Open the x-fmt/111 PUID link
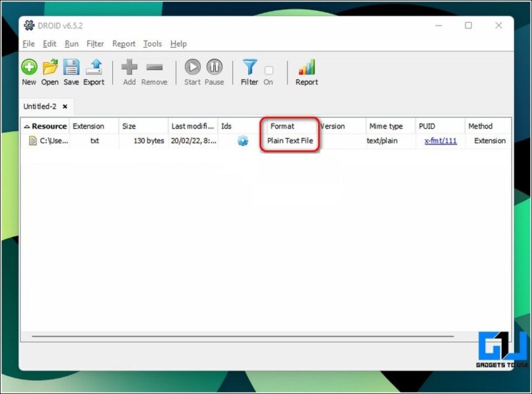The width and height of the screenshot is (532, 394). pyautogui.click(x=441, y=141)
